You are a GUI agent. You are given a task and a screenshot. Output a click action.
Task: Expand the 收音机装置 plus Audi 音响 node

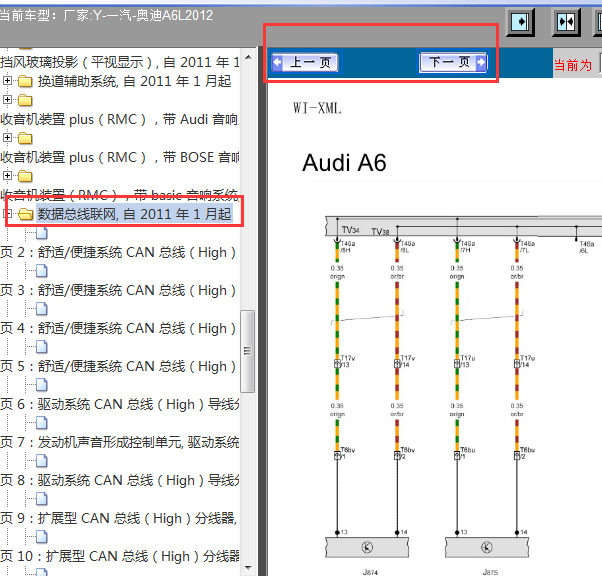[7, 99]
